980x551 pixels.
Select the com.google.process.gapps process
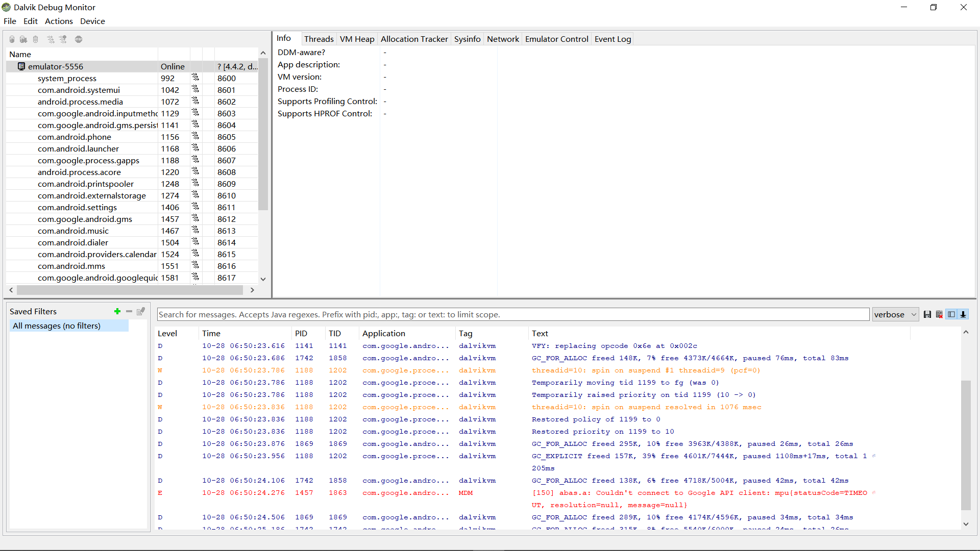[132, 160]
